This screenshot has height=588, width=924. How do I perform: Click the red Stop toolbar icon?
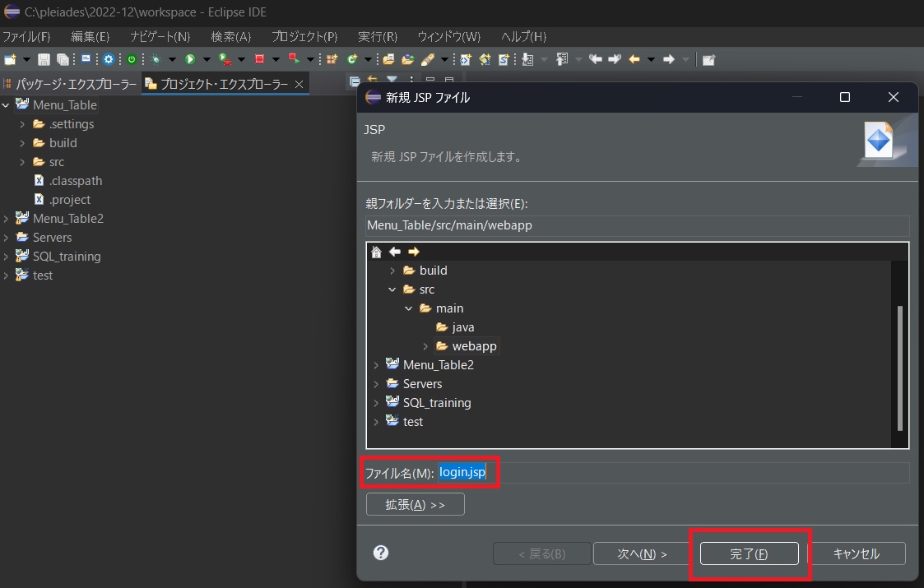coord(260,58)
